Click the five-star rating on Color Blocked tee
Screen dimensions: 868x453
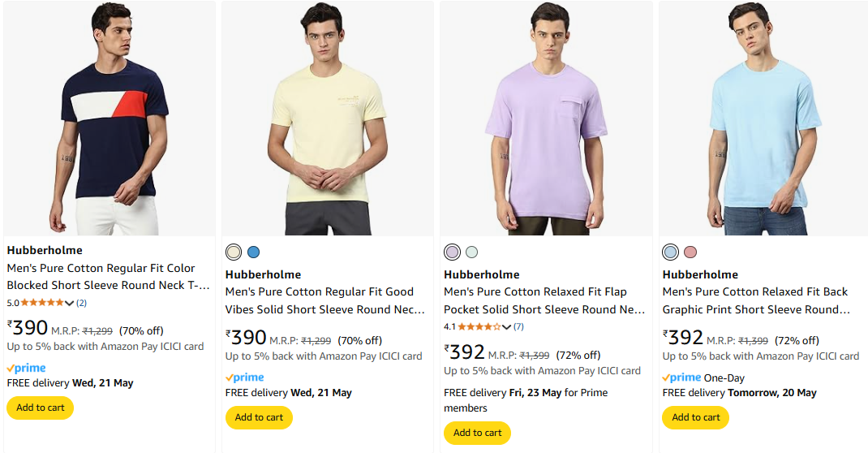(41, 303)
